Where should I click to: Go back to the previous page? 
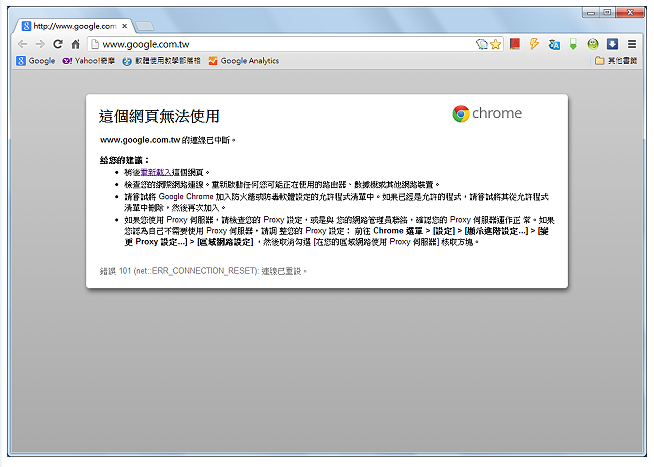click(23, 44)
